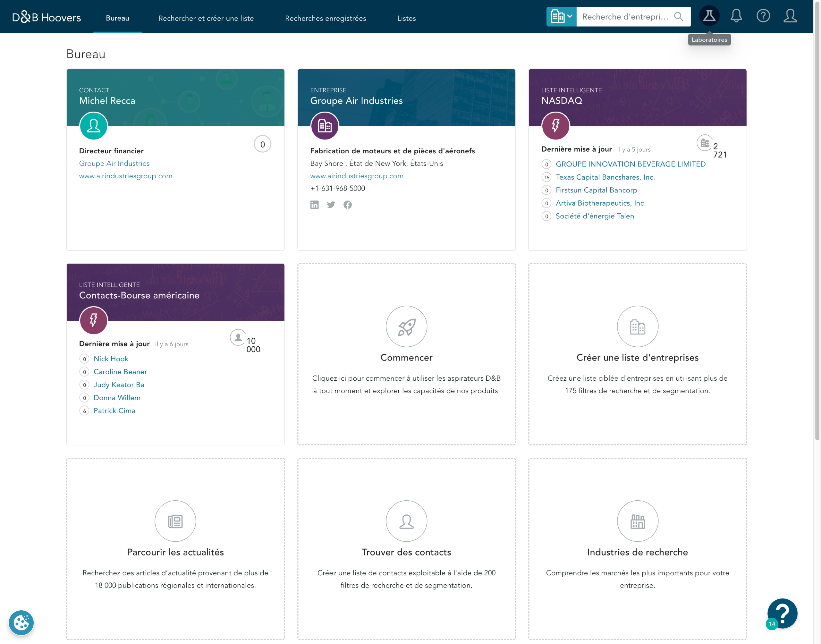
Task: Open the Facebook icon on company card
Action: pos(348,205)
